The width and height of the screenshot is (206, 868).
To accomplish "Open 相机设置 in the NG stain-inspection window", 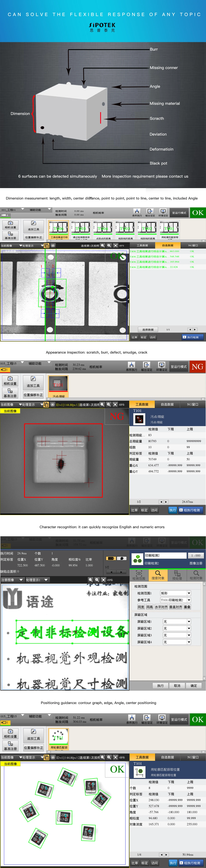I will click(10, 380).
